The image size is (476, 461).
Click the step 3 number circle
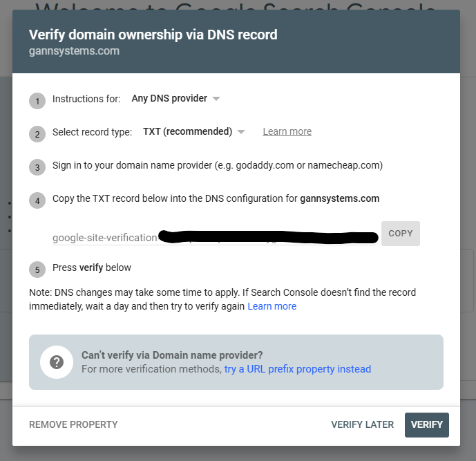click(37, 167)
